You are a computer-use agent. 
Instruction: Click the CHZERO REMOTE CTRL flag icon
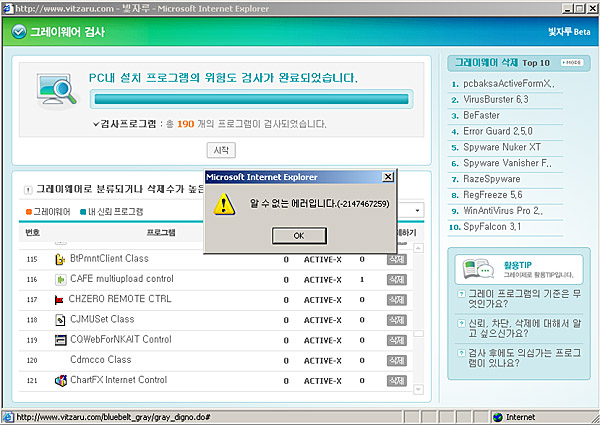(59, 300)
